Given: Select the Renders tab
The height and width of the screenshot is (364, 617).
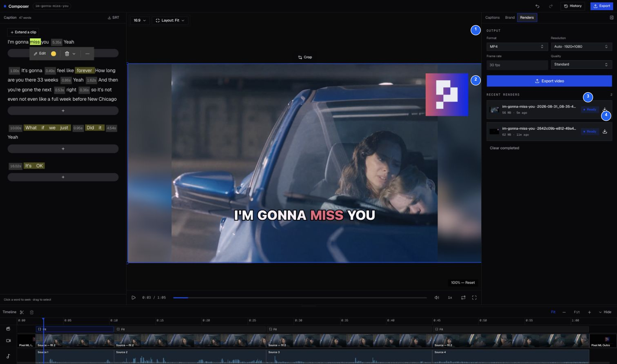Looking at the screenshot, I should (527, 17).
